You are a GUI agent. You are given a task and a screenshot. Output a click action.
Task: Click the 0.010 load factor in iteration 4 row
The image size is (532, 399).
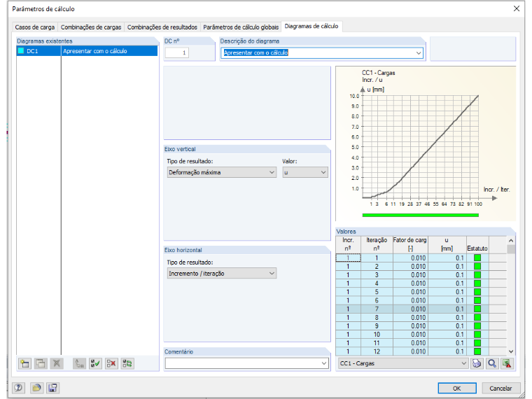[x=410, y=283]
